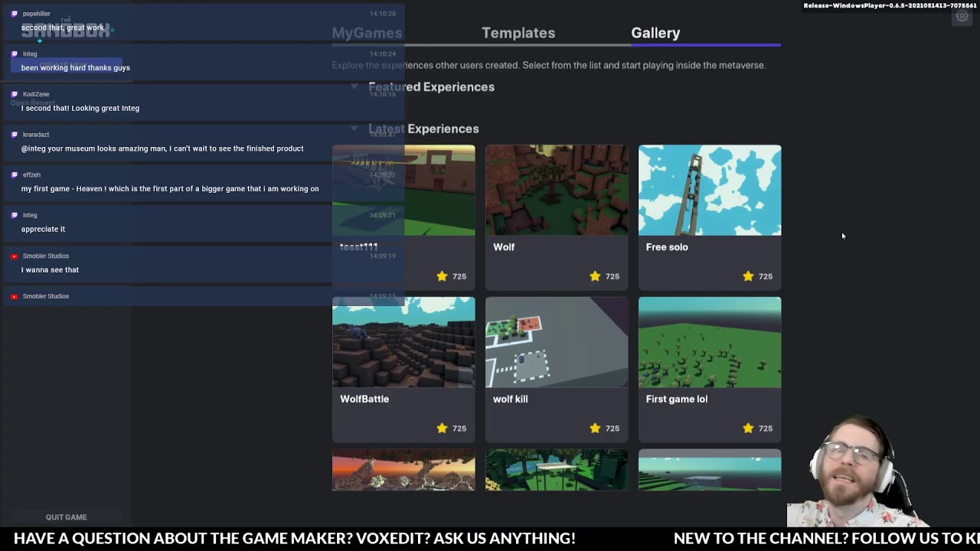Open the First game lol thumbnail
The image size is (980, 551).
click(710, 342)
